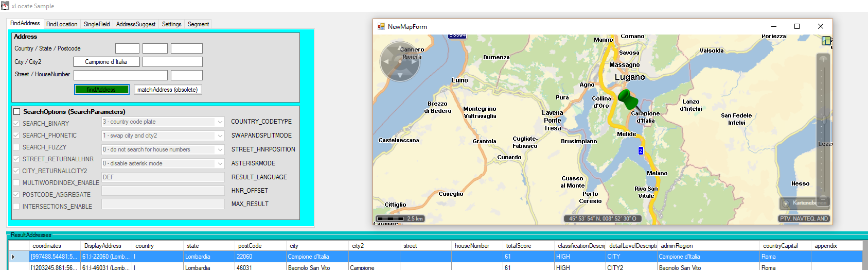Viewport: 868px width, 270px height.
Task: Click the pan left arrow on map compass
Action: [386, 62]
